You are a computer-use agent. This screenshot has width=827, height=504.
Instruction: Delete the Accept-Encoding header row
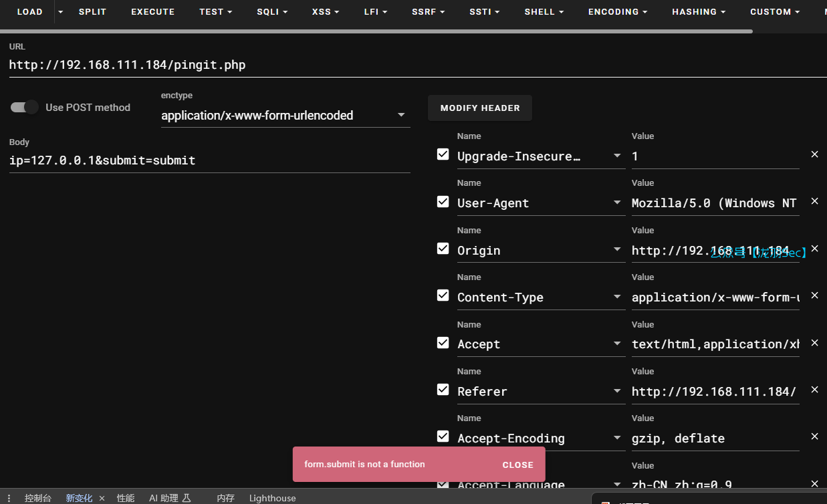(x=814, y=436)
